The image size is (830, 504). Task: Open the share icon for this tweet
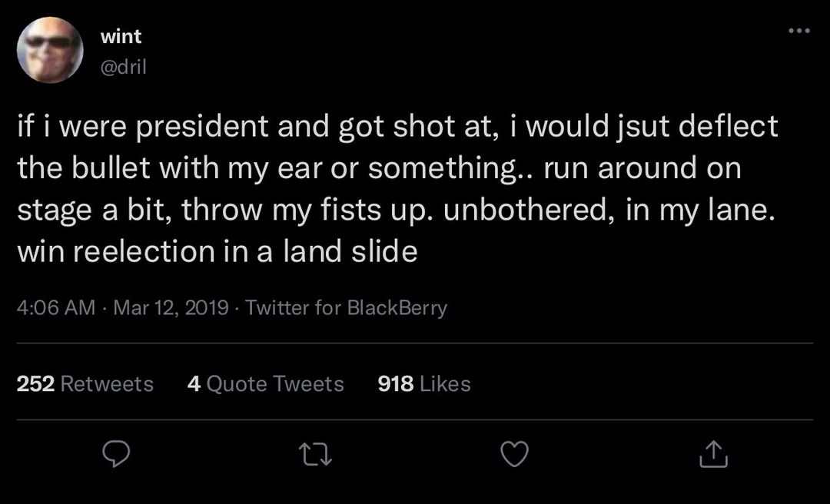click(x=713, y=455)
